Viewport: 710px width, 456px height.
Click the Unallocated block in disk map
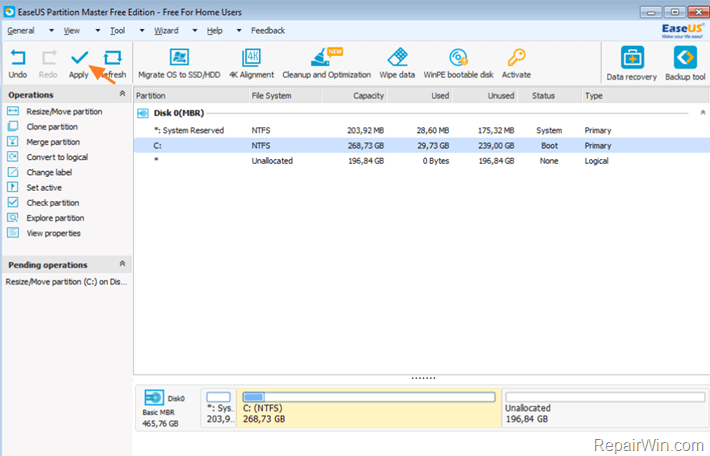[x=604, y=408]
